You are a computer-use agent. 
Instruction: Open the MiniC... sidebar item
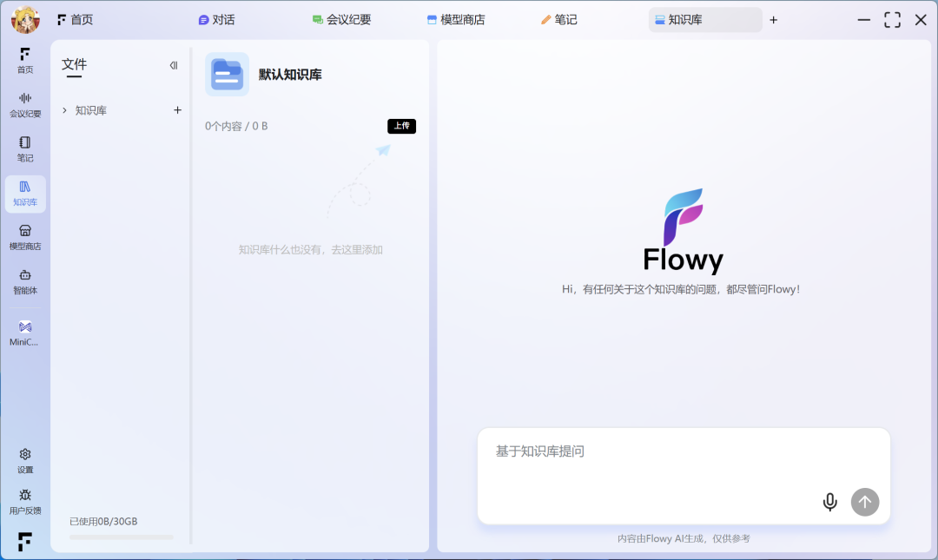(25, 333)
